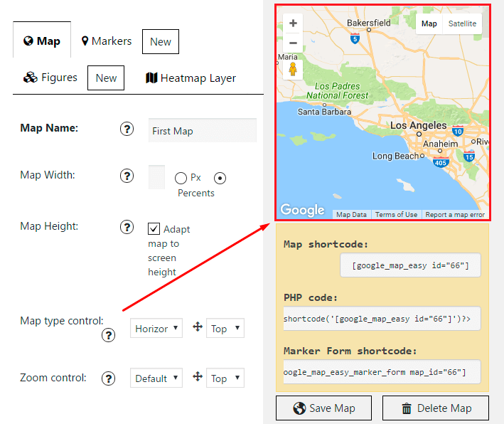Click the New button beside Markers

click(x=161, y=41)
